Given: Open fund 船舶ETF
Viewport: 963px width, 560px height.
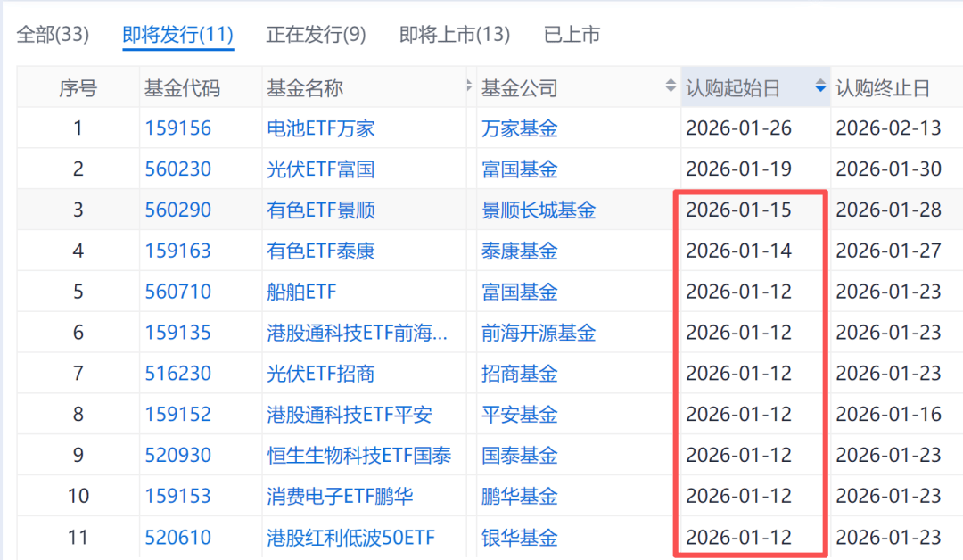Looking at the screenshot, I should click(301, 292).
